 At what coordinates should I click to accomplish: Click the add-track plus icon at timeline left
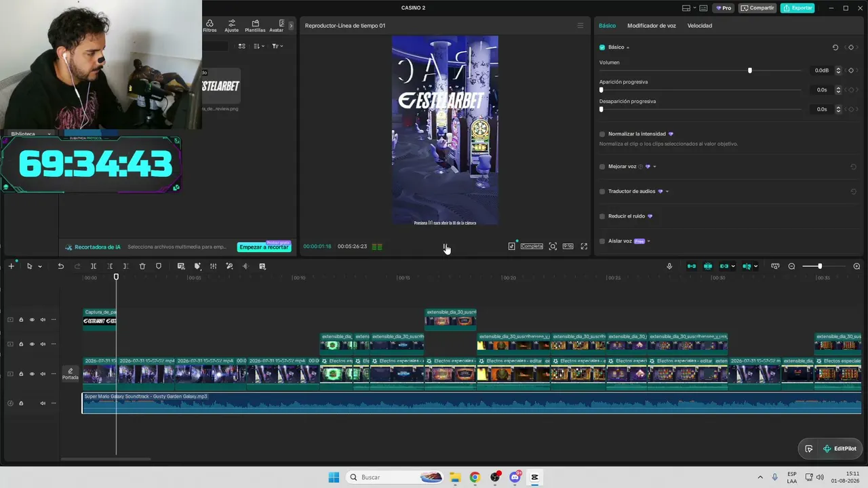click(x=11, y=266)
